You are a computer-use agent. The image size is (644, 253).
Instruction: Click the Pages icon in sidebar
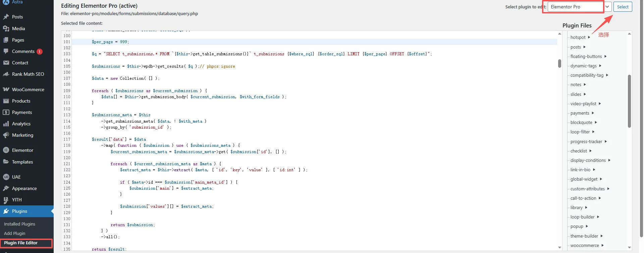tap(6, 40)
